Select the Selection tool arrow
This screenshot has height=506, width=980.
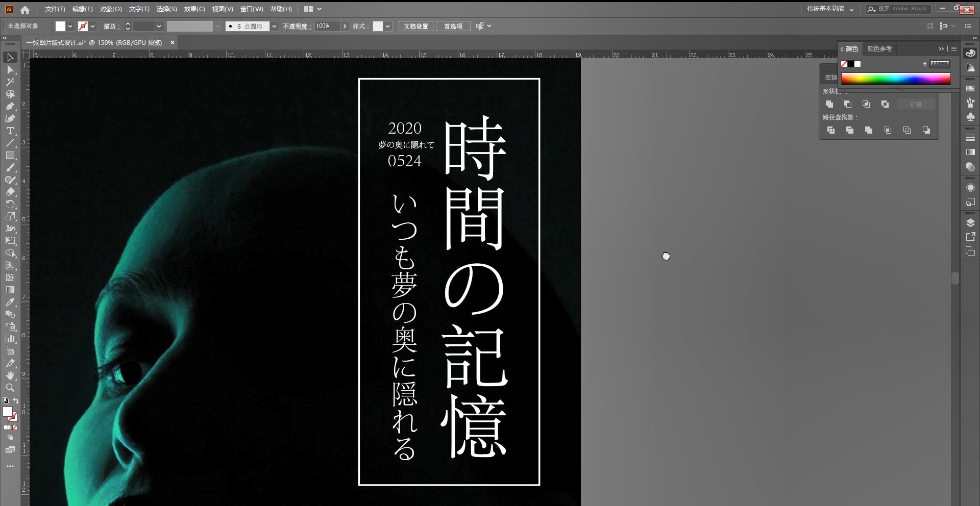click(x=10, y=58)
